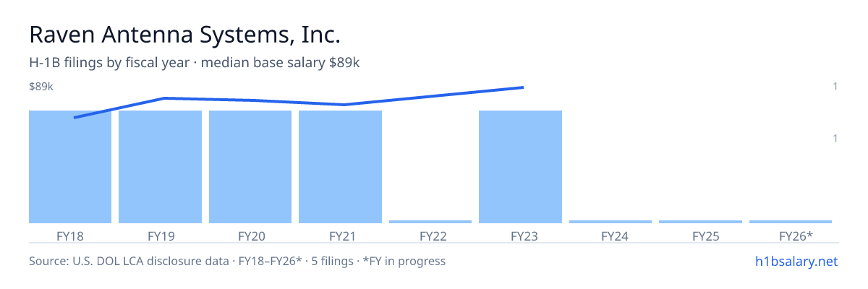Click the FY18 axis label
The image size is (868, 289).
click(70, 236)
